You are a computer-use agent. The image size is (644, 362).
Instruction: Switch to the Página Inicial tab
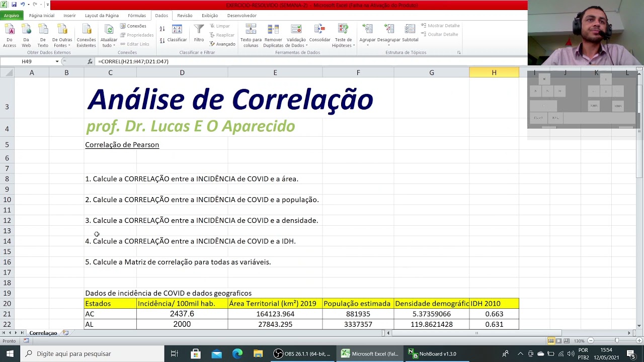[x=42, y=16]
